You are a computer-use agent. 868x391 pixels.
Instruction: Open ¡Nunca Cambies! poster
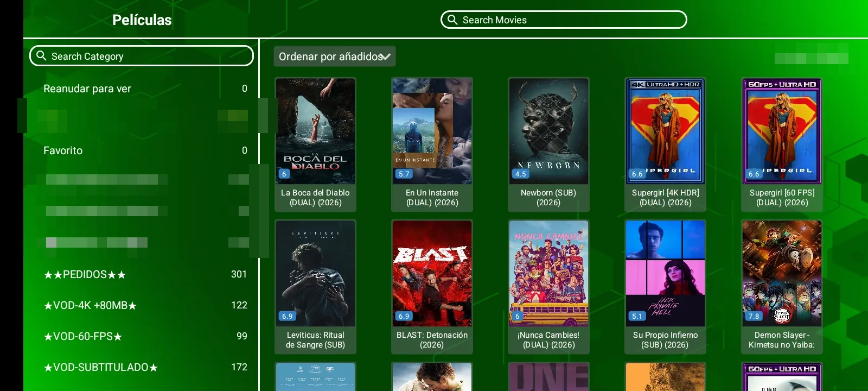[548, 273]
